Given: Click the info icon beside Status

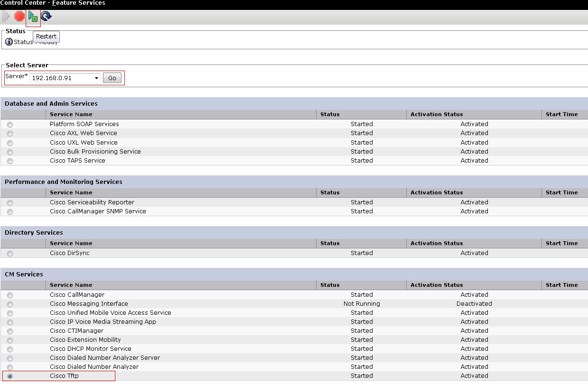Looking at the screenshot, I should [x=9, y=42].
